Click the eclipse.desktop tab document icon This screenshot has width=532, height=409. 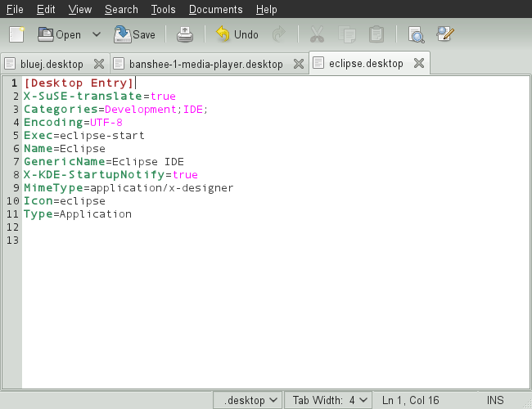click(318, 63)
